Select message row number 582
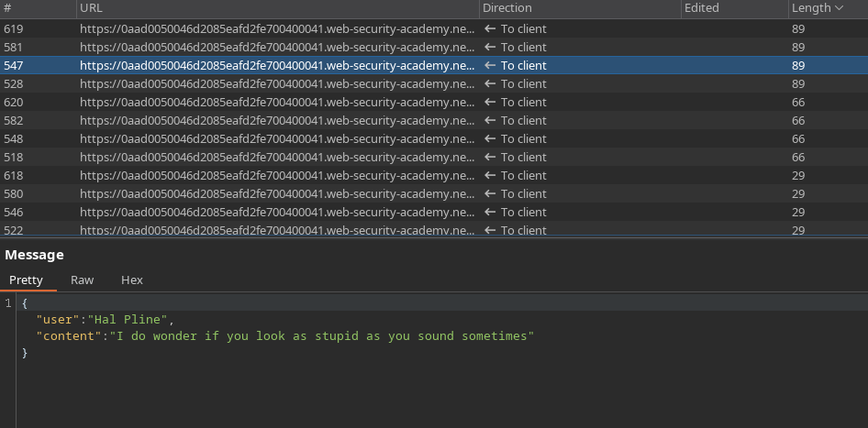The height and width of the screenshot is (428, 868). 275,120
